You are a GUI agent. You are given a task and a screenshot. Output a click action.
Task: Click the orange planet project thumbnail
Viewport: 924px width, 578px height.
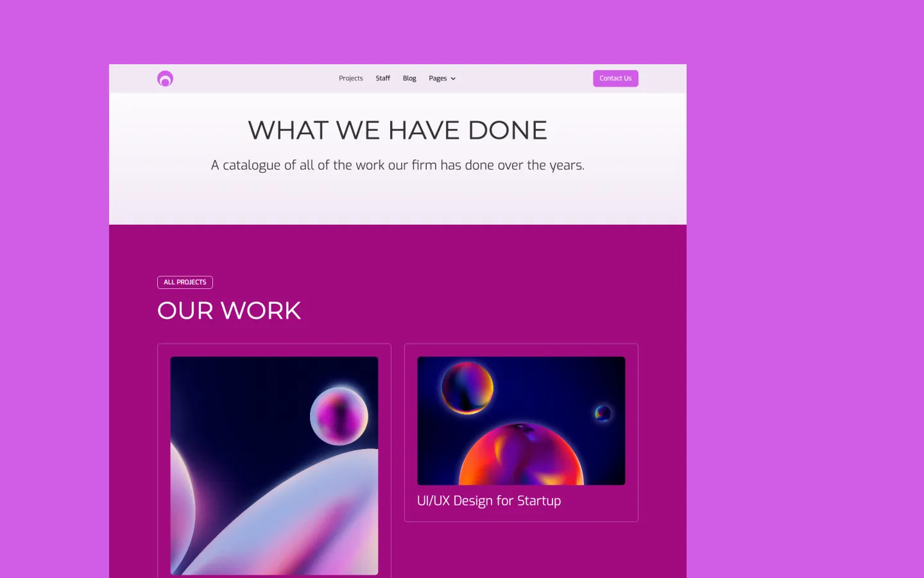click(521, 421)
